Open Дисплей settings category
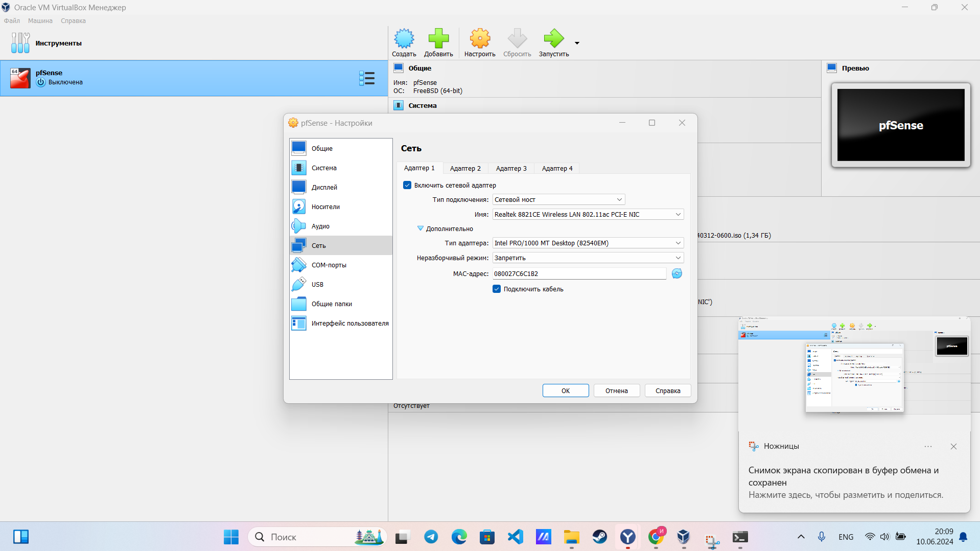Screen dimensions: 980x551 341,187
